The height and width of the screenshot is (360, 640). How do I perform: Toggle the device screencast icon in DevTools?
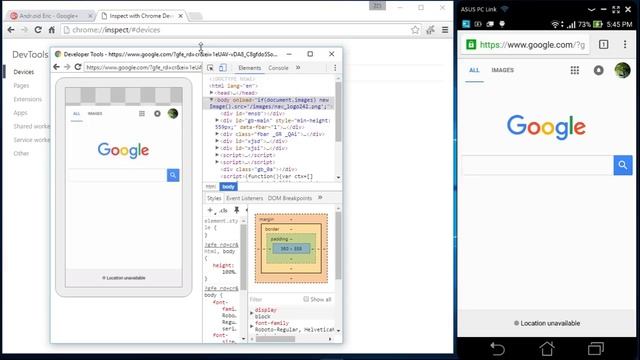coord(222,68)
